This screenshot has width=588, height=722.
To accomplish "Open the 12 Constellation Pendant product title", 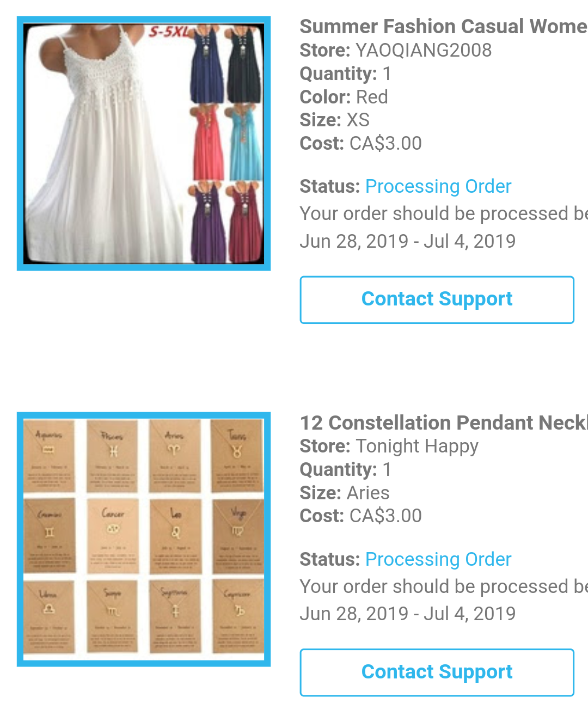I will tap(444, 423).
